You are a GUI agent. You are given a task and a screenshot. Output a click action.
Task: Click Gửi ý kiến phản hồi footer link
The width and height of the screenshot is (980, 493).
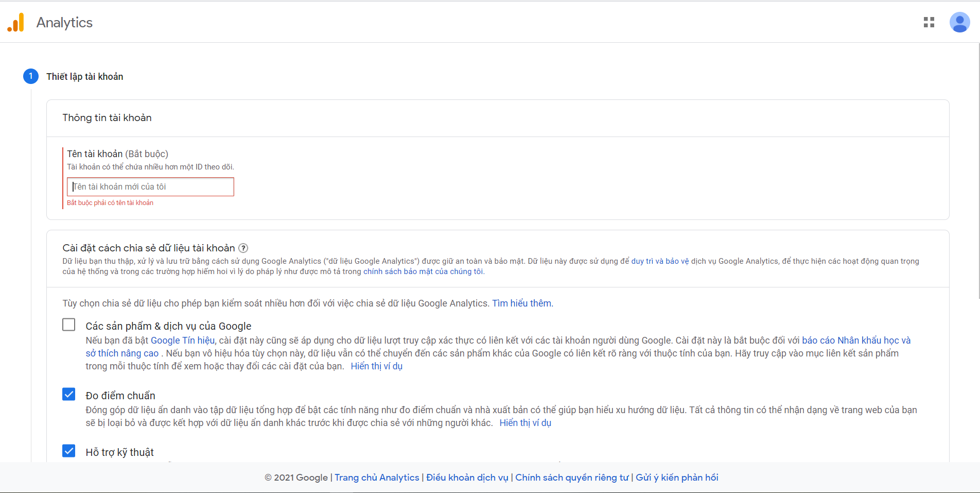[677, 478]
